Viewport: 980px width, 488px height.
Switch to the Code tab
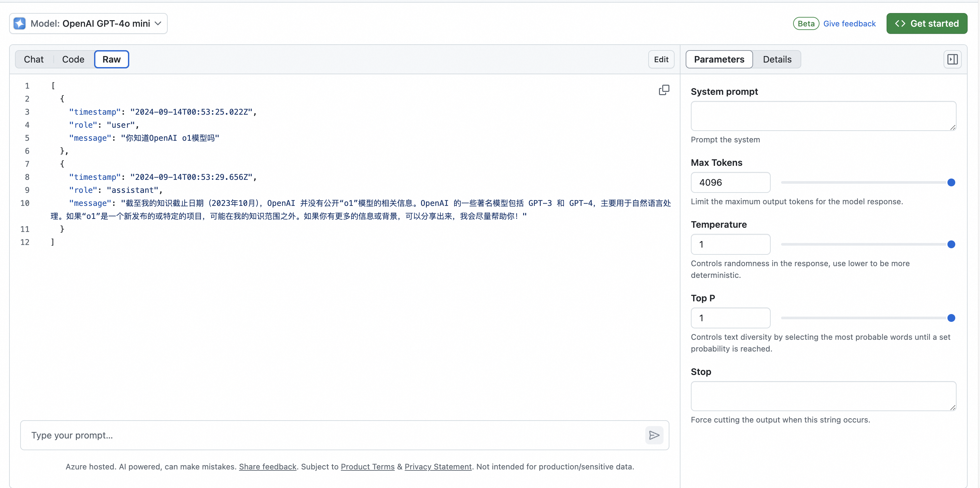click(x=73, y=59)
